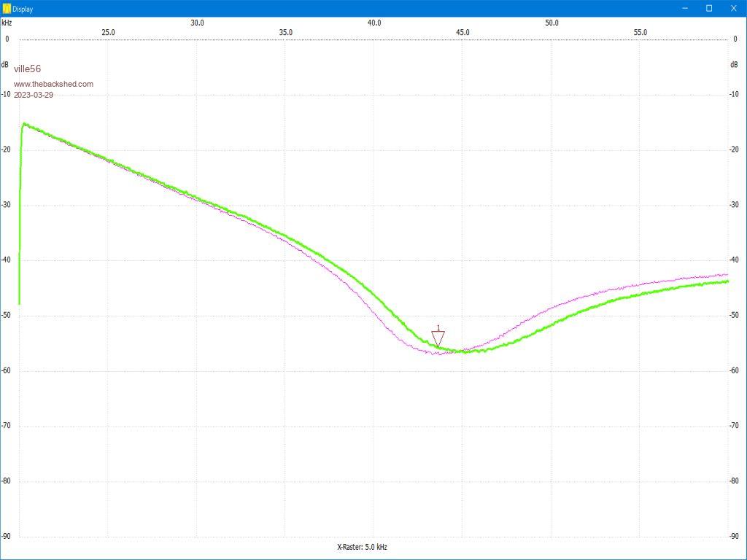Click the 25.0 frequency tick label
Viewport: 747px width, 560px height.
click(108, 32)
